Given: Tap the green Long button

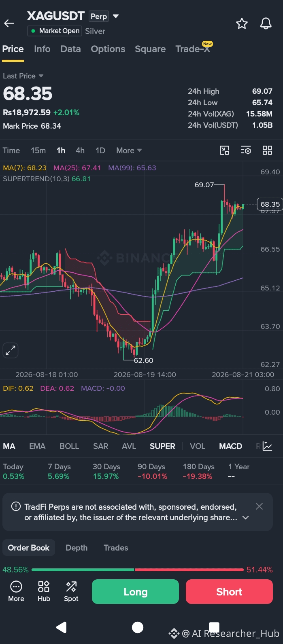Looking at the screenshot, I should pos(135,591).
